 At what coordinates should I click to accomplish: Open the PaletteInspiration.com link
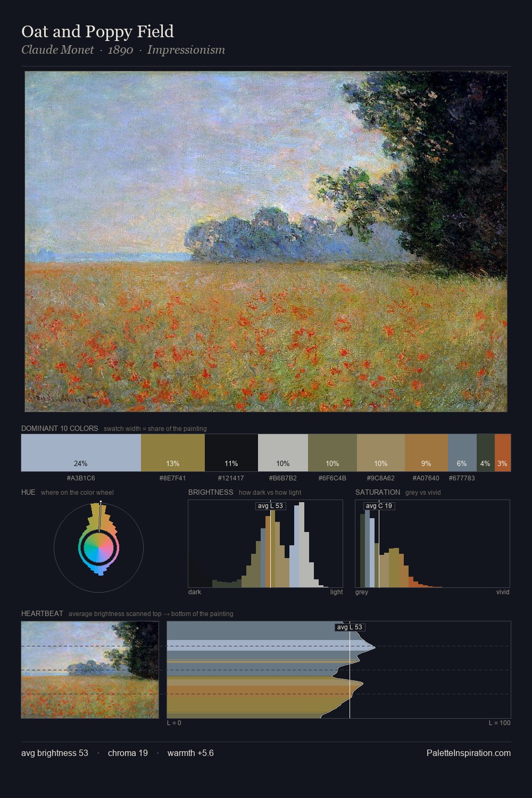click(x=469, y=753)
